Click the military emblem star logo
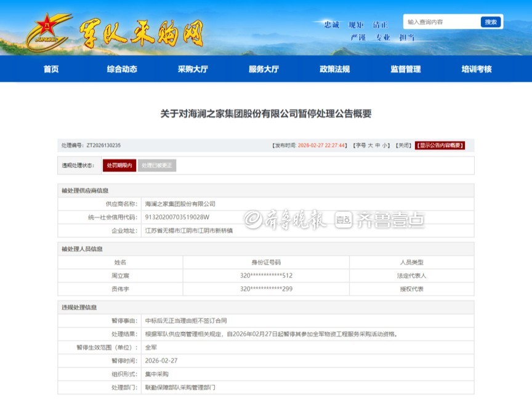 pyautogui.click(x=47, y=29)
